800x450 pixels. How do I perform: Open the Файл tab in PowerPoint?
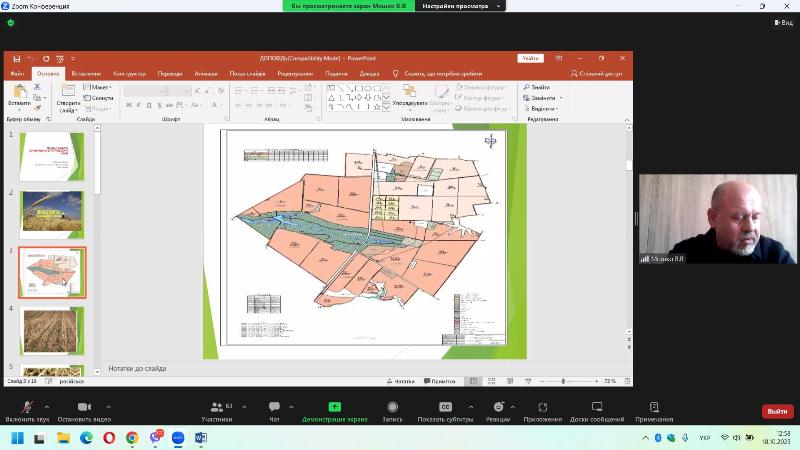tap(17, 73)
